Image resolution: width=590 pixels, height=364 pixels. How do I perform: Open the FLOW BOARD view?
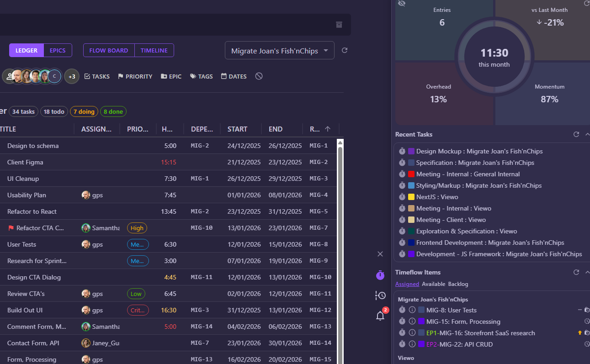(x=109, y=50)
